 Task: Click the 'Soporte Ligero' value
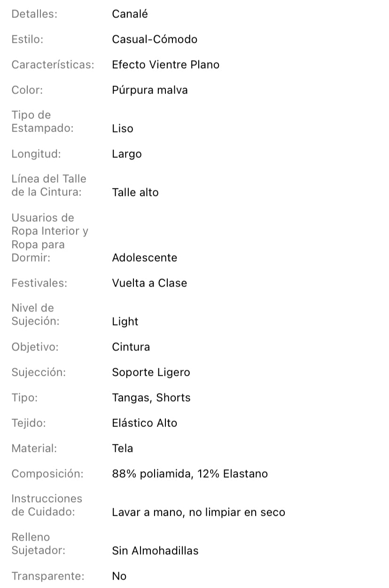151,372
